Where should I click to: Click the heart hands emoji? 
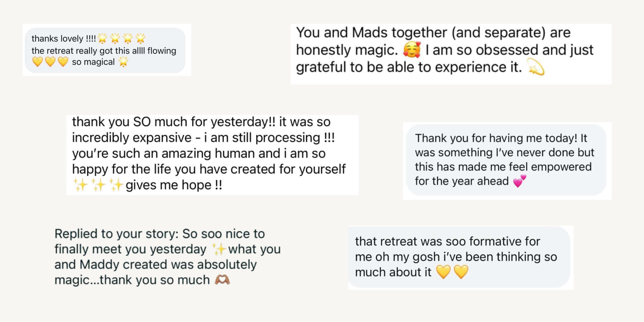[222, 280]
